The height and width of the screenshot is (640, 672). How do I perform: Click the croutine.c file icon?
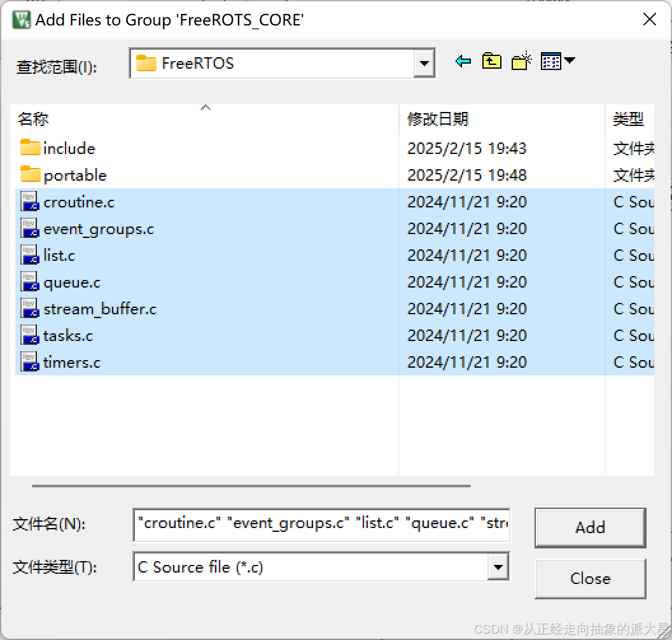30,201
